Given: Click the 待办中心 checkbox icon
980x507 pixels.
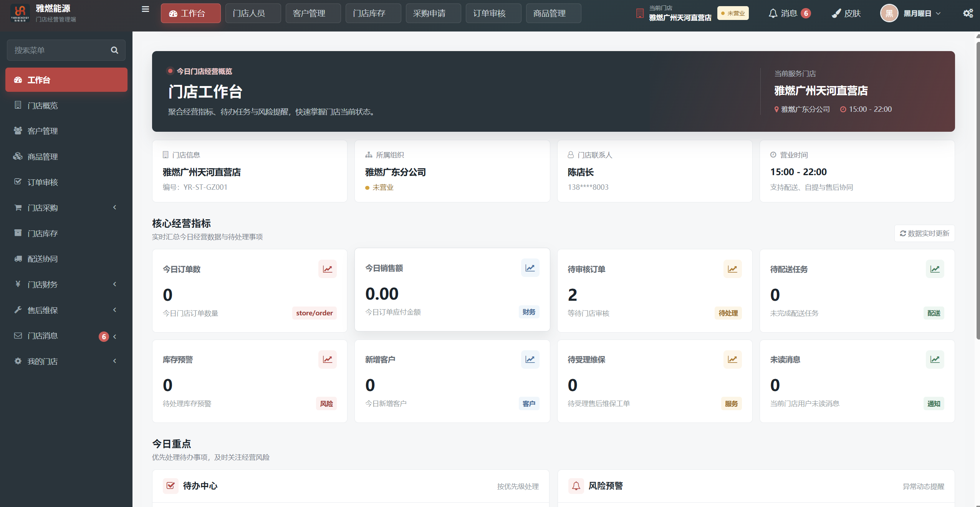Looking at the screenshot, I should click(171, 486).
